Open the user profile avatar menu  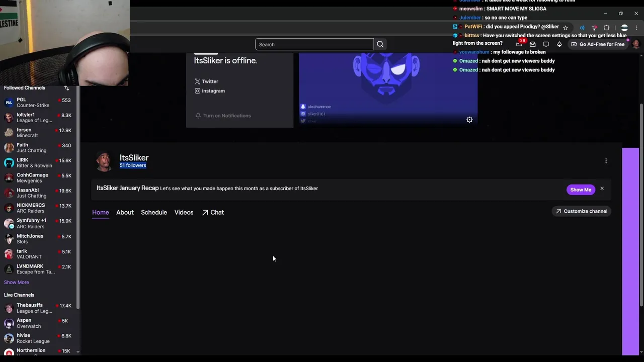[x=635, y=44]
